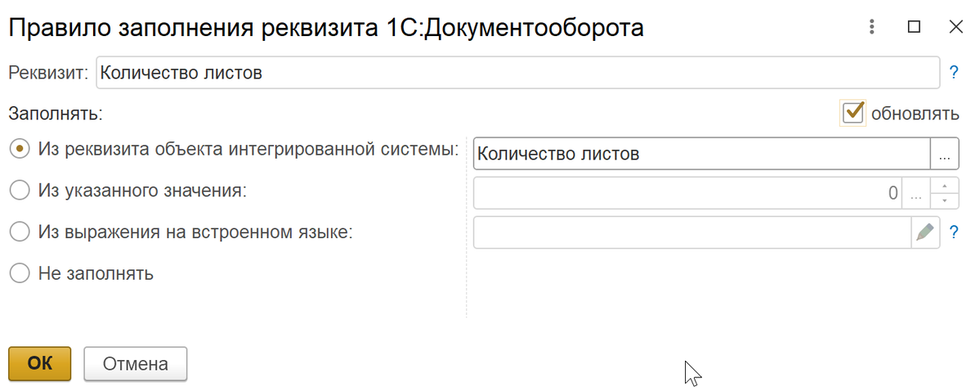Click the pencil icon to edit expression
Viewport: 980px width, 392px height.
pyautogui.click(x=925, y=232)
